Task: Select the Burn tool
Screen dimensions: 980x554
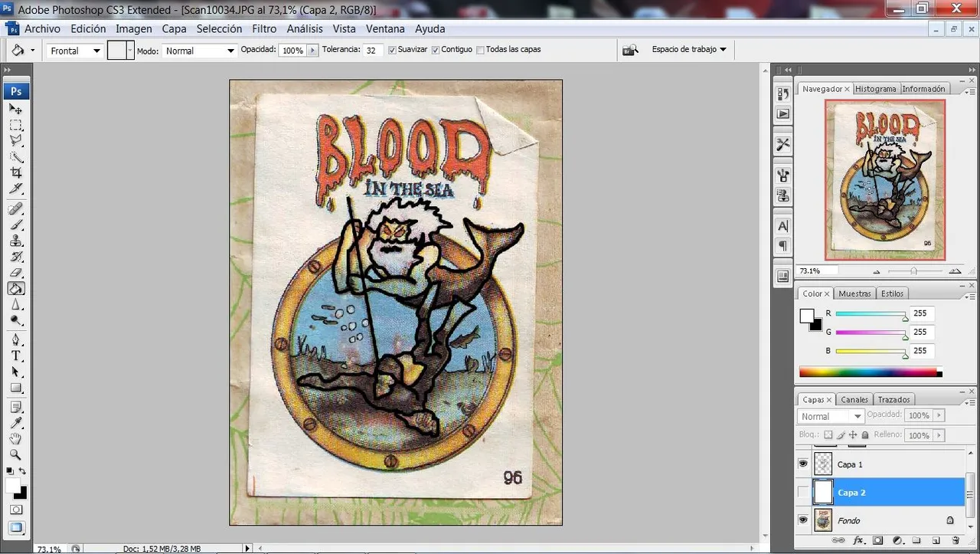Action: pyautogui.click(x=16, y=320)
